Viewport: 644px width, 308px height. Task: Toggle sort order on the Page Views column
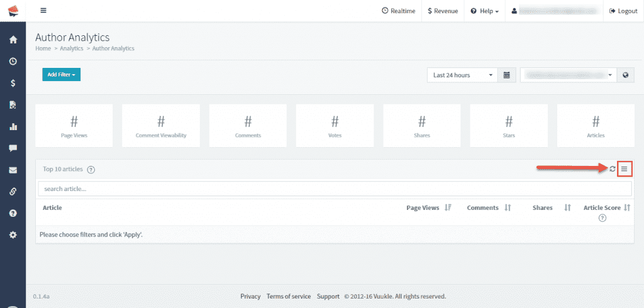448,207
